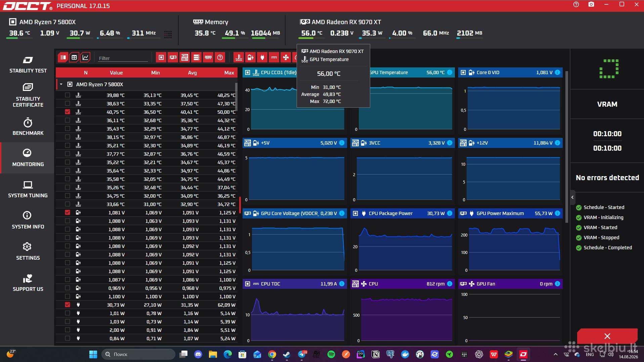Check the 39,88 °C temperature sensor row
Screen dimensions: 644x362
coord(68,95)
